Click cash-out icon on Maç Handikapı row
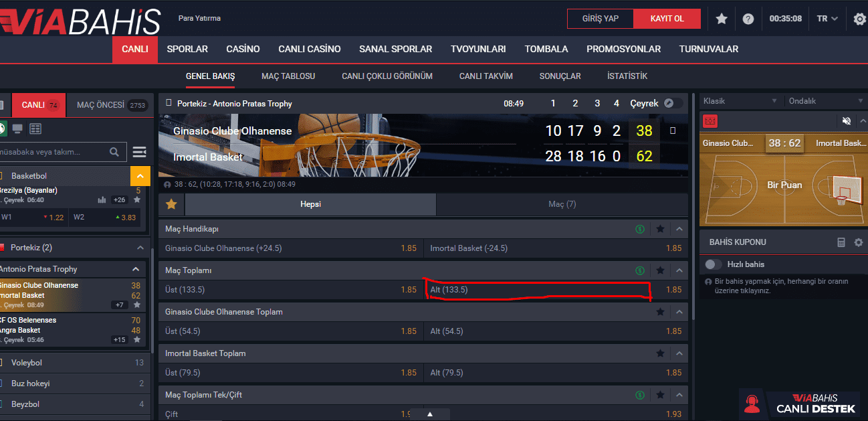This screenshot has height=421, width=868. coord(640,229)
